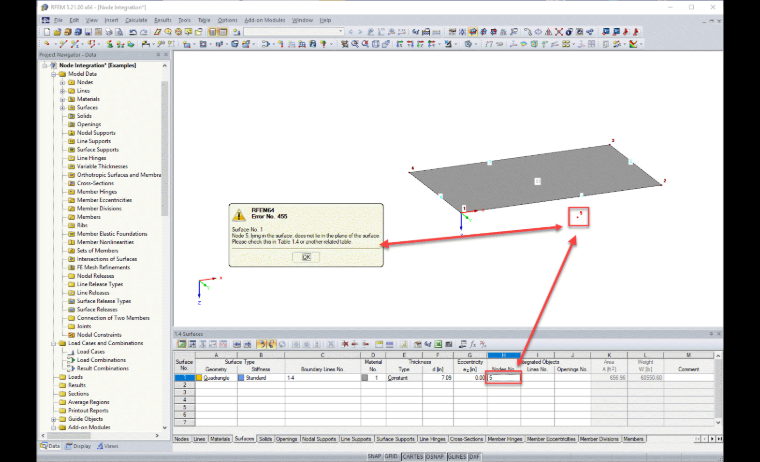The width and height of the screenshot is (760, 462).
Task: Close the Project Navigator panel
Action: 166,55
